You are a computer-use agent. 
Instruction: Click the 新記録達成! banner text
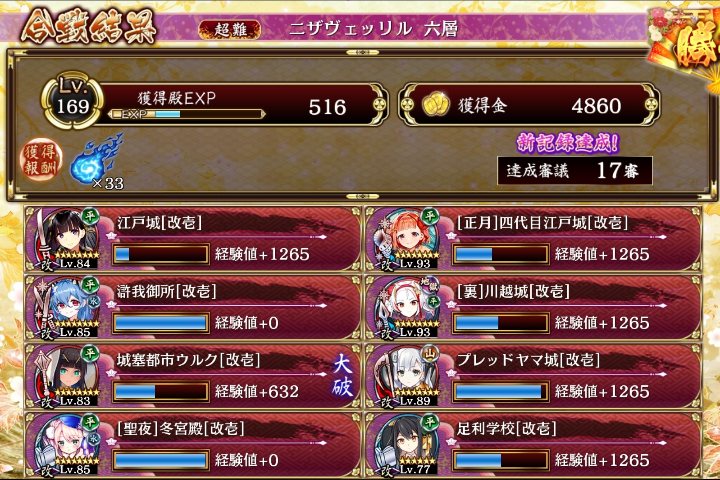pos(568,142)
